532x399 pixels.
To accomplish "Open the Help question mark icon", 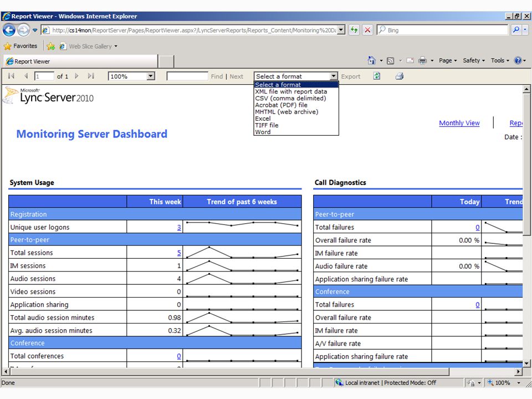I will pos(518,60).
